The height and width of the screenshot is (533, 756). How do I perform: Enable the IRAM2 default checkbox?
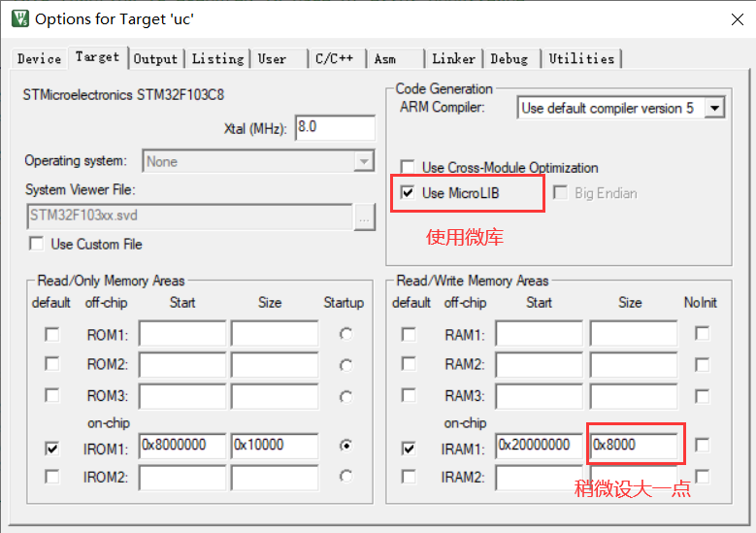[409, 477]
